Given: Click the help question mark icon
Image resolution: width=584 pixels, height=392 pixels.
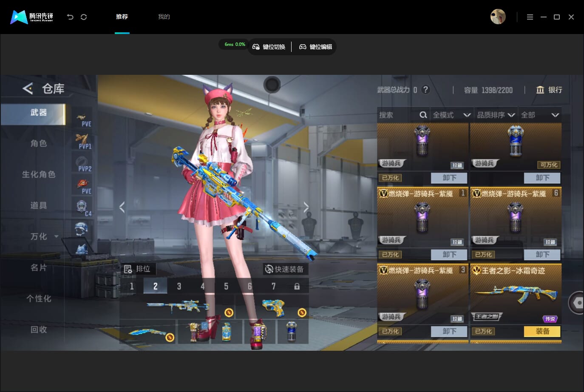Looking at the screenshot, I should click(x=425, y=90).
